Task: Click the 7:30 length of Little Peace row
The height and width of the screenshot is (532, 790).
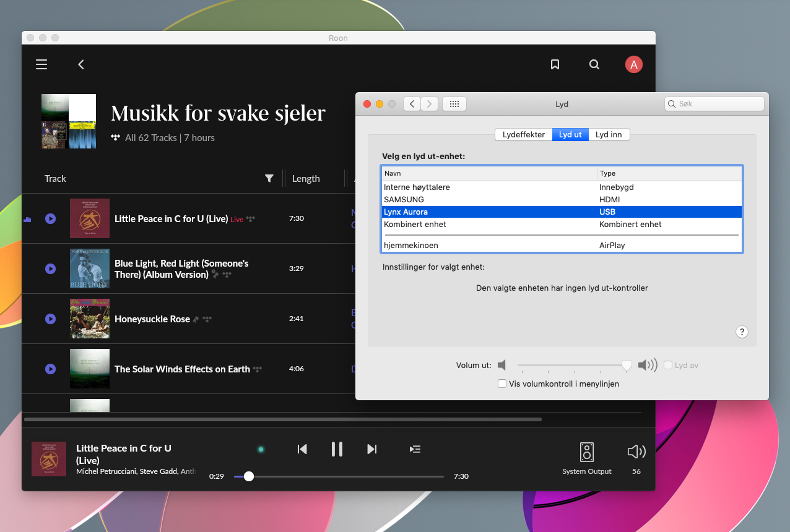Action: [x=297, y=218]
